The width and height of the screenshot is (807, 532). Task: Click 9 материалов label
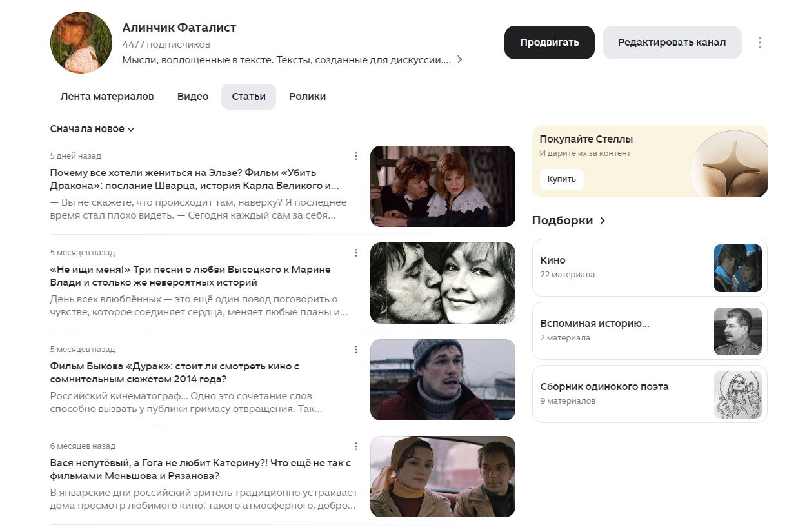tap(568, 401)
